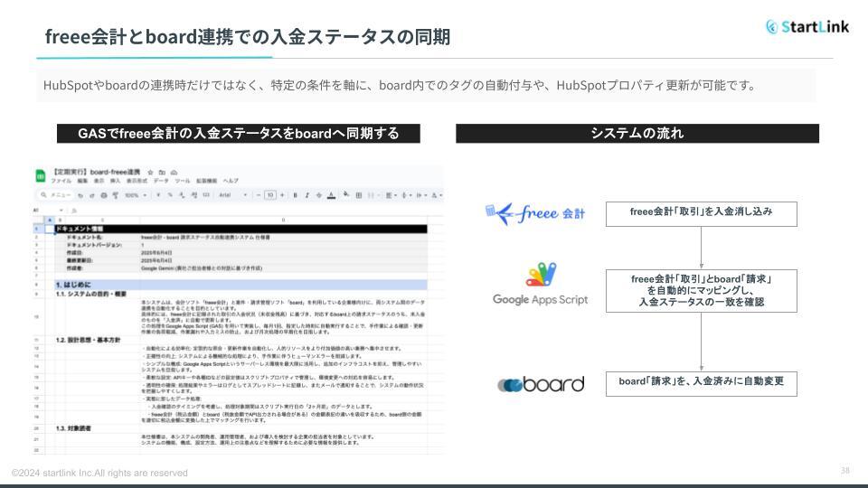Click the 1.2. 設計思想・基本方針 cell

[x=88, y=340]
